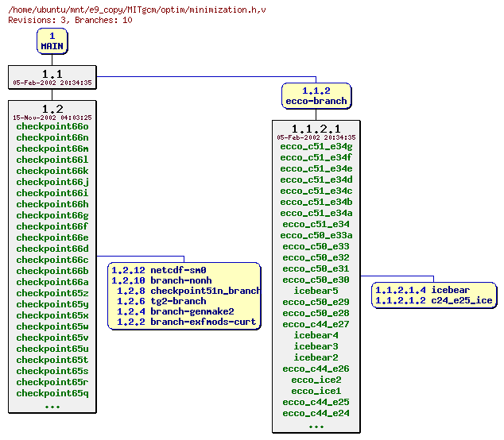Viewport: 504px width, 440px height.
Task: Click tag checkpoint66l
Action: coord(52,160)
